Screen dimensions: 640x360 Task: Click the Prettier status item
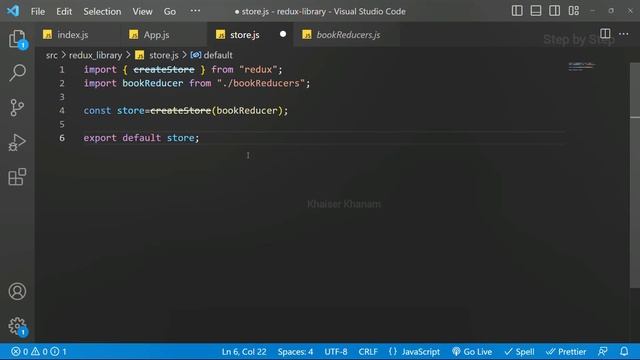566,351
